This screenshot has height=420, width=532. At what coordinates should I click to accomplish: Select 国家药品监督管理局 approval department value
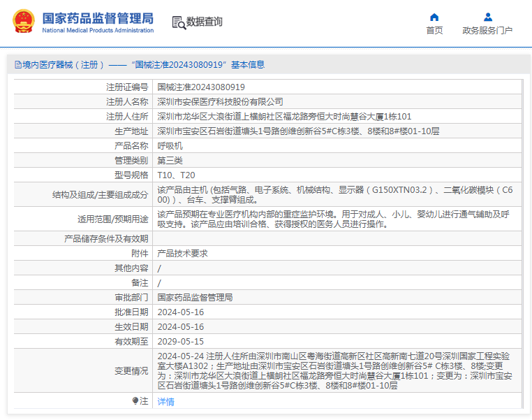coord(195,298)
